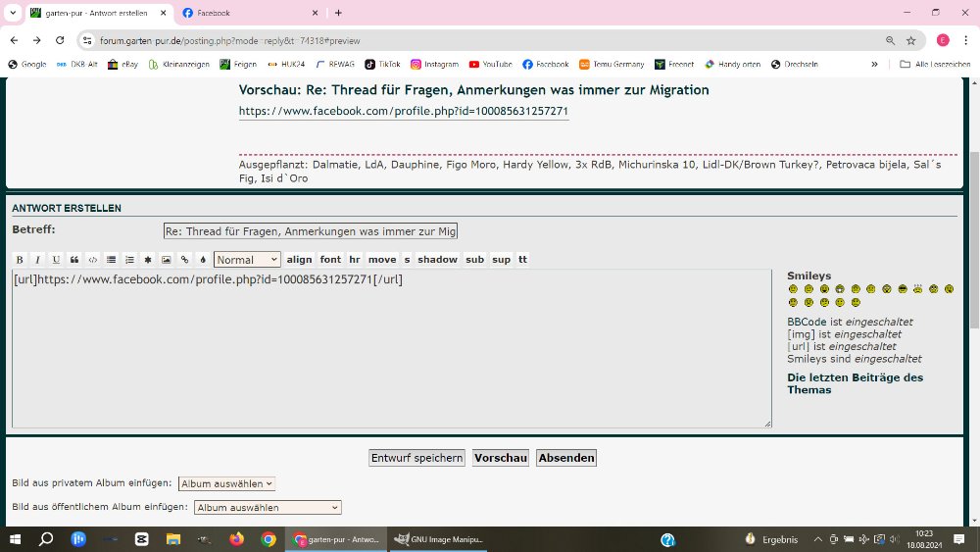Expand private album selection dropdown
The image size is (980, 552).
pyautogui.click(x=226, y=483)
